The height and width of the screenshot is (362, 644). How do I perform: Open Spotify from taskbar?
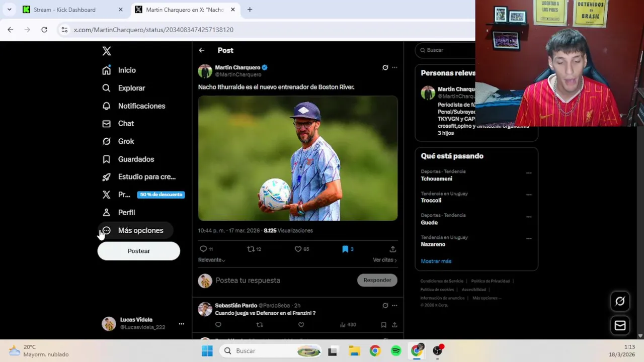point(396,351)
